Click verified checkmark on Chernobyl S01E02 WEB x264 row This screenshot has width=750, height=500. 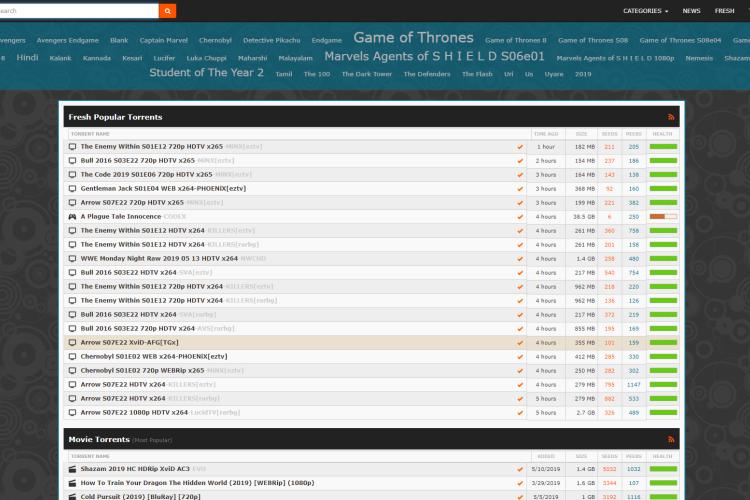(x=520, y=356)
